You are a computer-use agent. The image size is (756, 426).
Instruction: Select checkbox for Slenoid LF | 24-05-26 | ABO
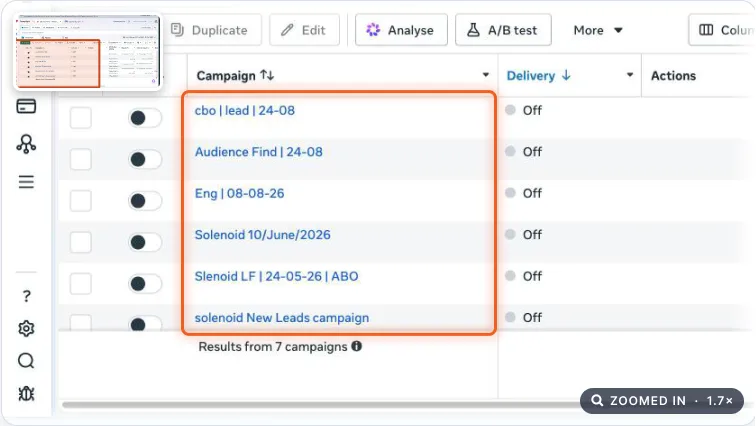pos(81,283)
